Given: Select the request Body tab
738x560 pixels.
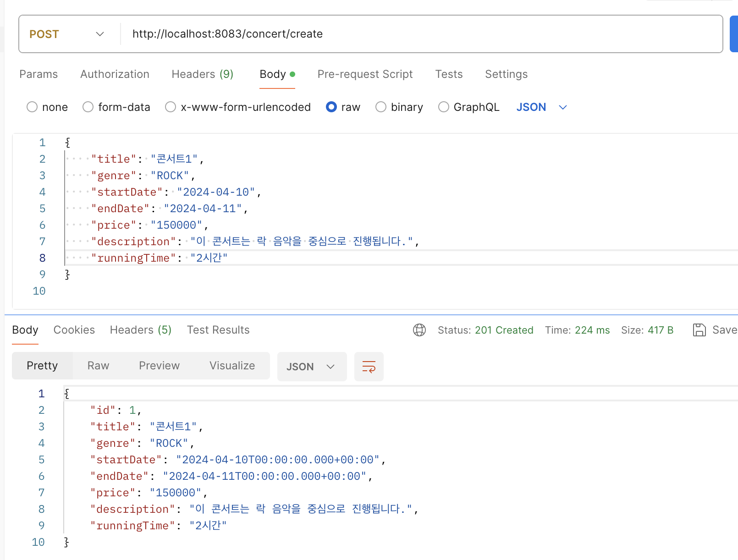Looking at the screenshot, I should 277,74.
